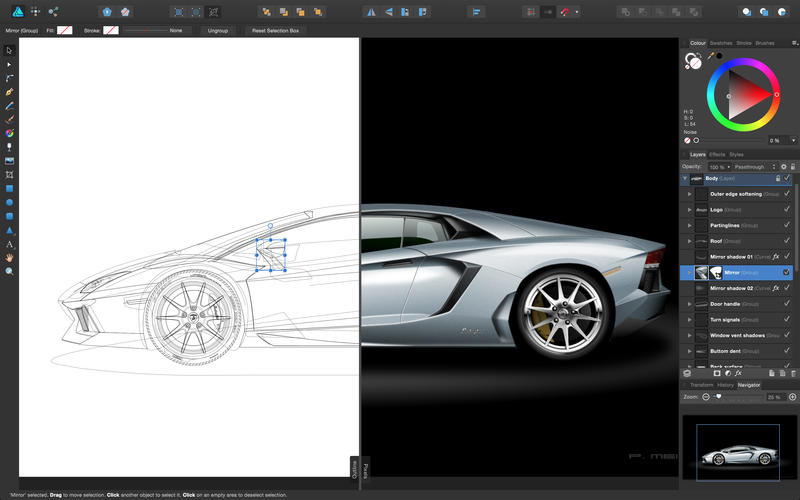The height and width of the screenshot is (500, 800).
Task: Switch to the History tab
Action: [725, 385]
